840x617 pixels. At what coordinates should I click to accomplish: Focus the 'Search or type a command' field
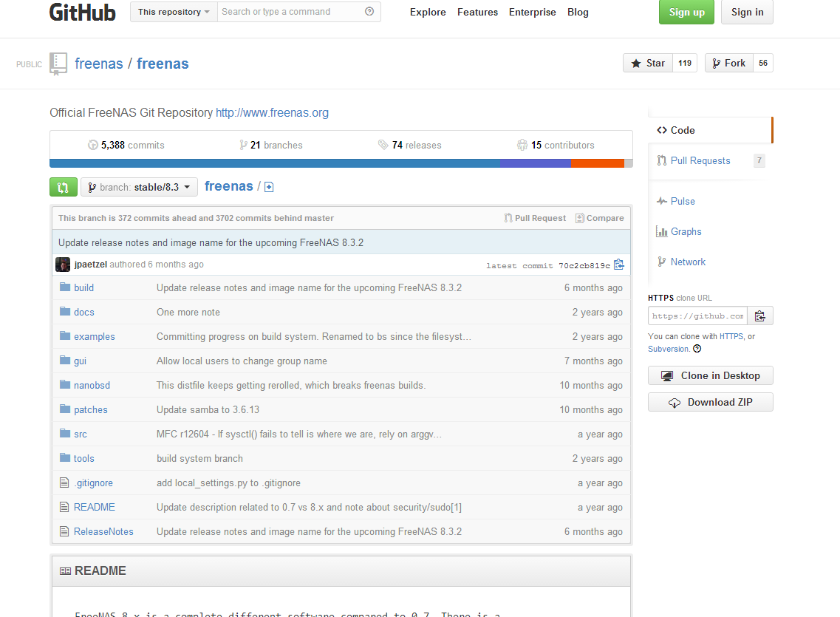(299, 12)
